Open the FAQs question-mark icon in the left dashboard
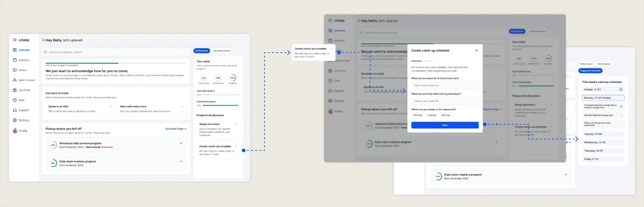Screen dimensions: 644x207 (15, 100)
